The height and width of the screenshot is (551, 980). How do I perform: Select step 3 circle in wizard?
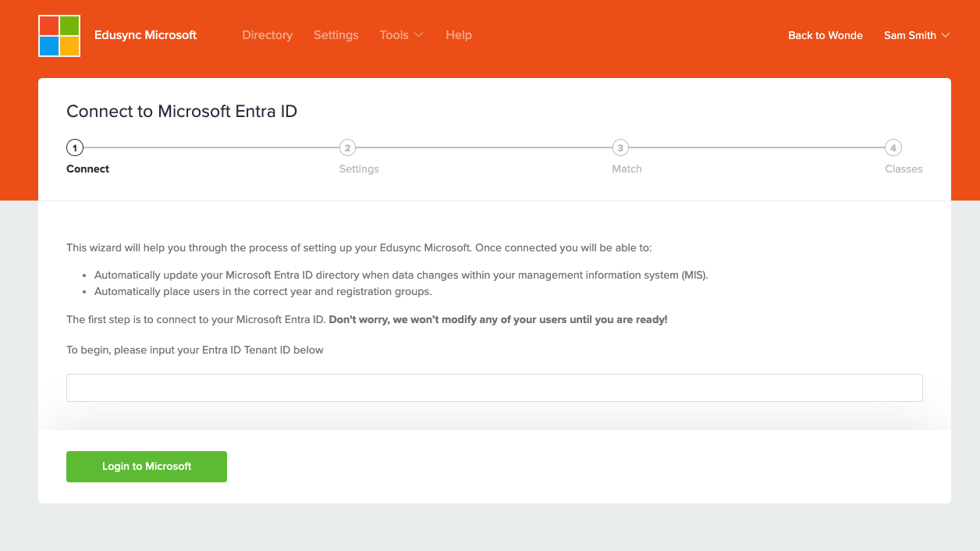[x=620, y=148]
